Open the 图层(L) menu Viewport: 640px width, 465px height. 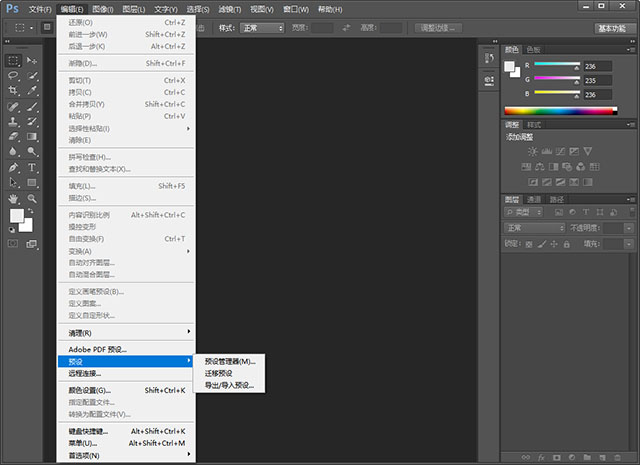[134, 9]
